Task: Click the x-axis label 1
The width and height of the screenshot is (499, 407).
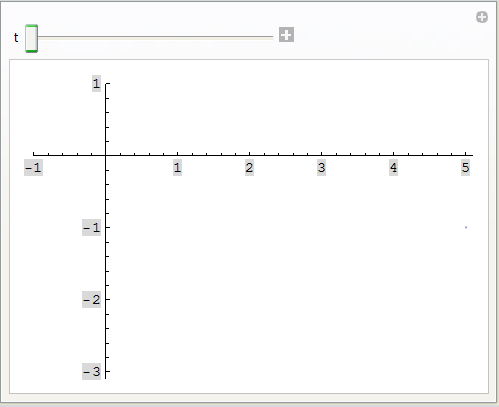Action: pyautogui.click(x=177, y=167)
